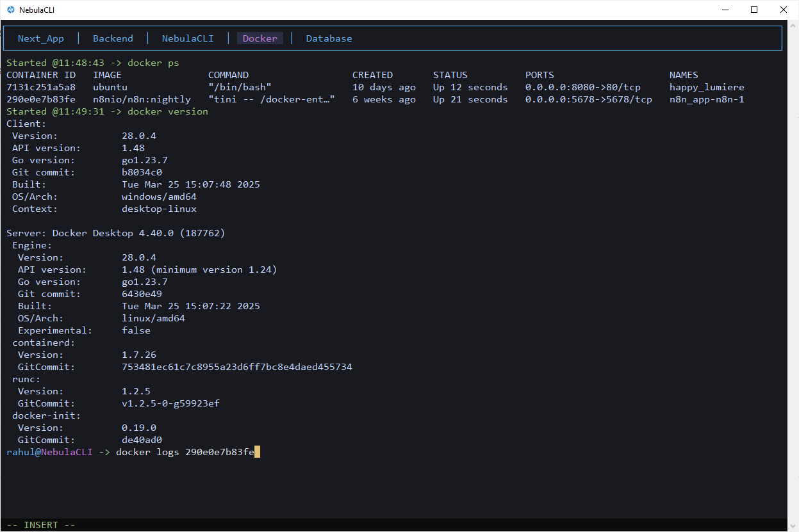The height and width of the screenshot is (532, 799).
Task: Click the blinking cursor block on command line
Action: [257, 451]
